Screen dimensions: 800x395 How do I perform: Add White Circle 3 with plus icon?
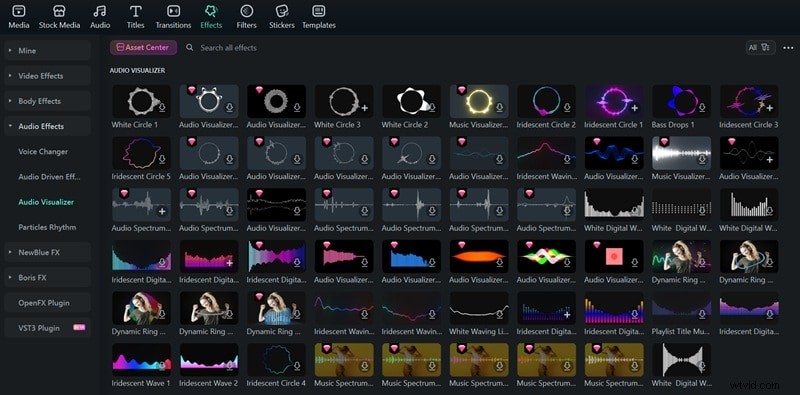point(365,108)
